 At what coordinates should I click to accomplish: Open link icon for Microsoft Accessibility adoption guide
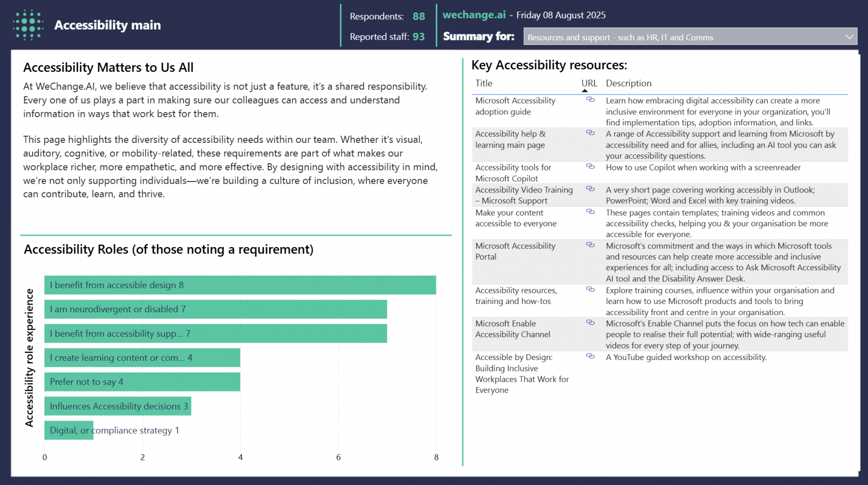590,100
